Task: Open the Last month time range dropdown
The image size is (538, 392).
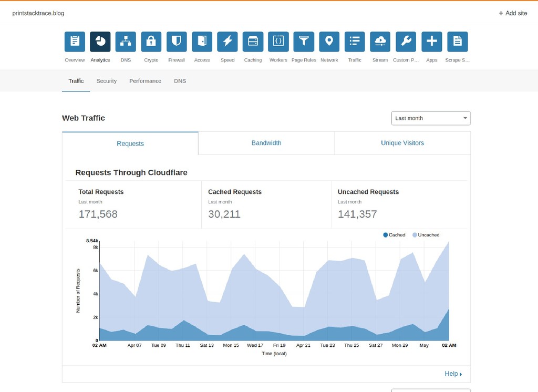Action: tap(431, 118)
